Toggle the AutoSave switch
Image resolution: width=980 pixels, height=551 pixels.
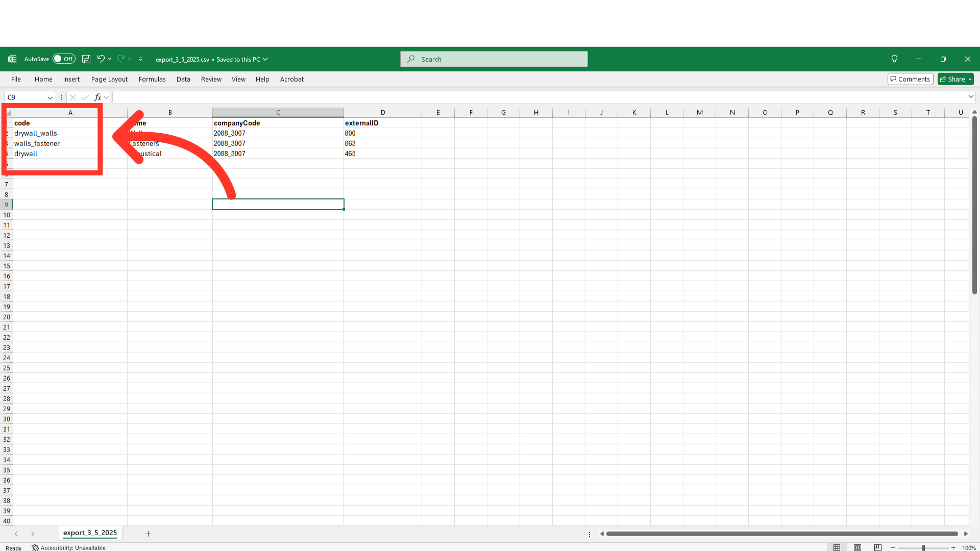click(64, 59)
